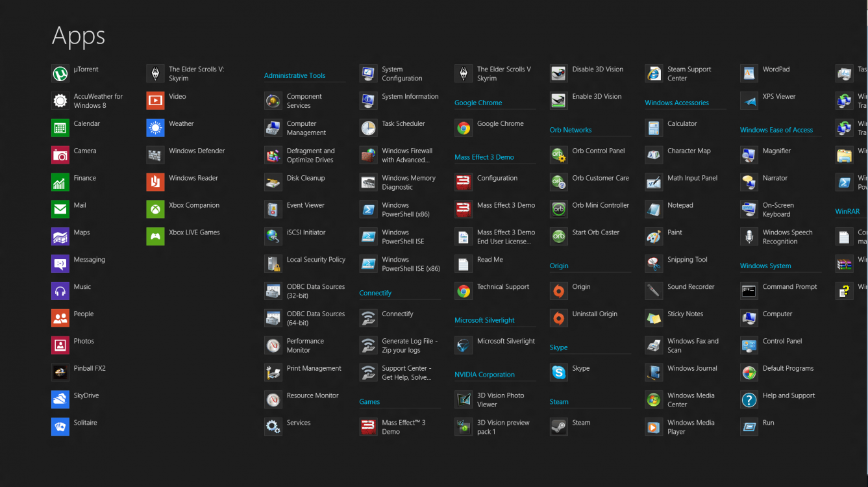Open the µTorrent app icon
868x487 pixels.
coord(60,74)
